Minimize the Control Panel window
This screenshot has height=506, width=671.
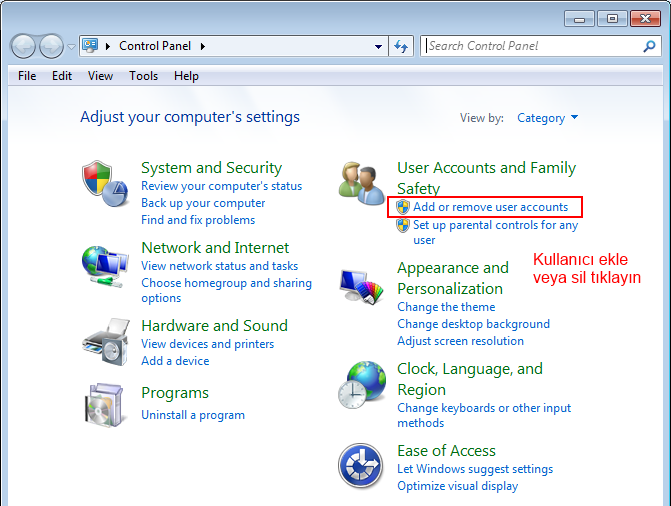tap(579, 19)
